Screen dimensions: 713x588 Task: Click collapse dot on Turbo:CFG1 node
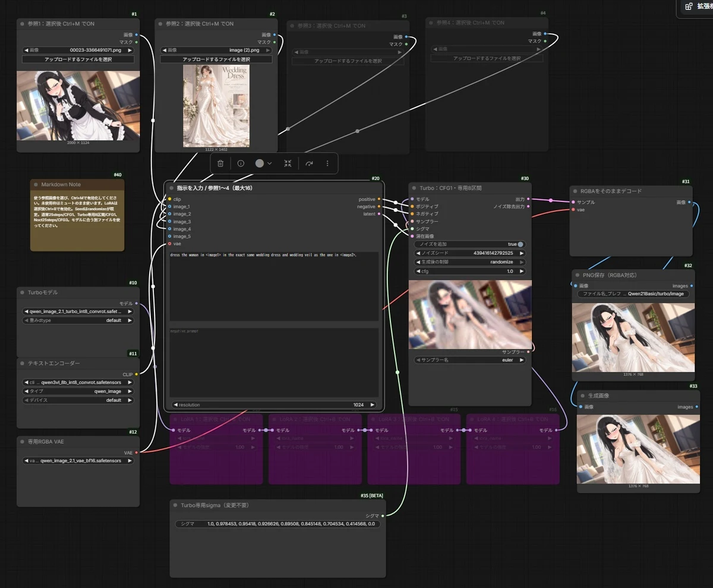(414, 188)
